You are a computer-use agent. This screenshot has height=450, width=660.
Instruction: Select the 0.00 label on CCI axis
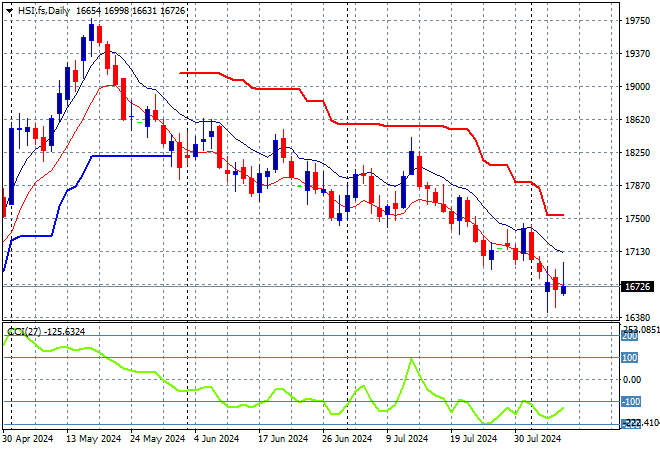tap(632, 379)
